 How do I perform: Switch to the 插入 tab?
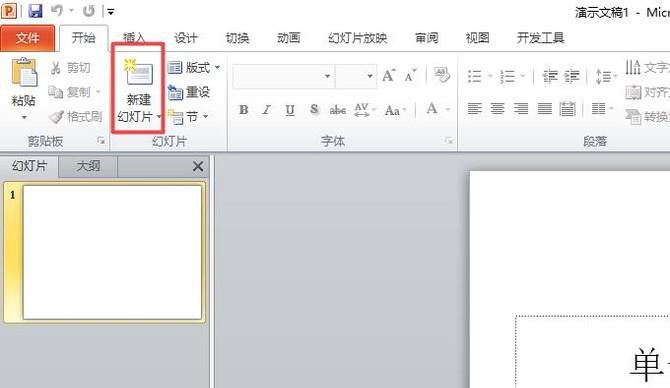click(134, 38)
